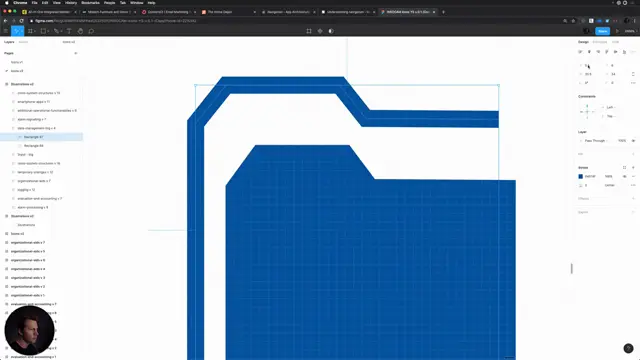Click the Width input field
Image resolution: width=640 pixels, height=360 pixels.
591,74
